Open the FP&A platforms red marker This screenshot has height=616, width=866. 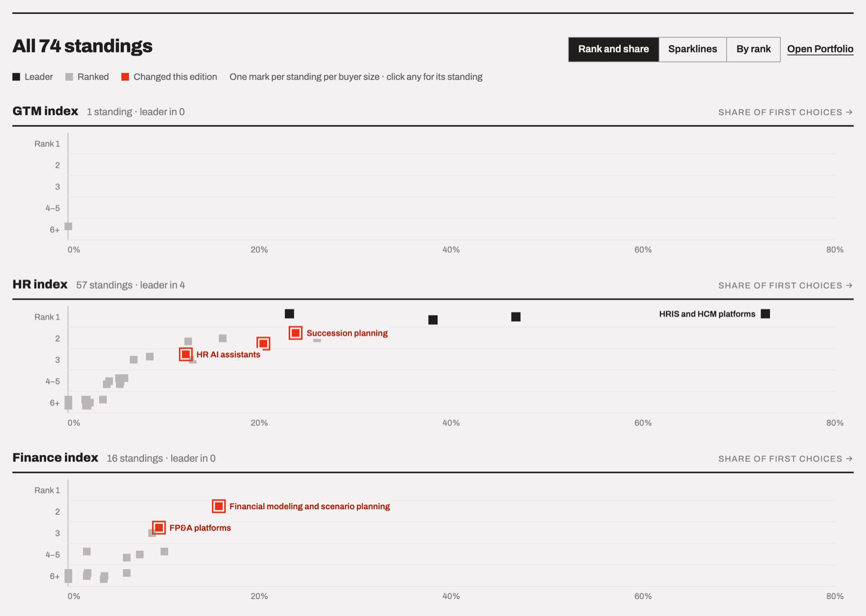(159, 527)
